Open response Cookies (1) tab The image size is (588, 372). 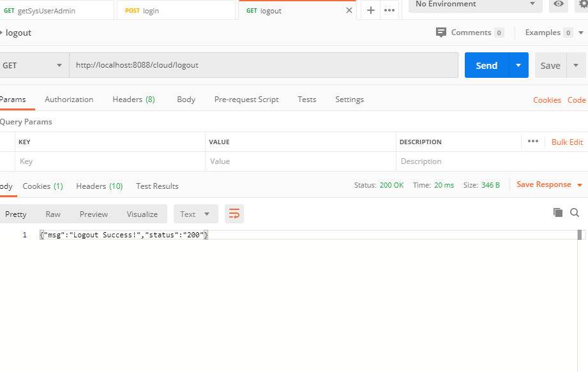(x=43, y=186)
